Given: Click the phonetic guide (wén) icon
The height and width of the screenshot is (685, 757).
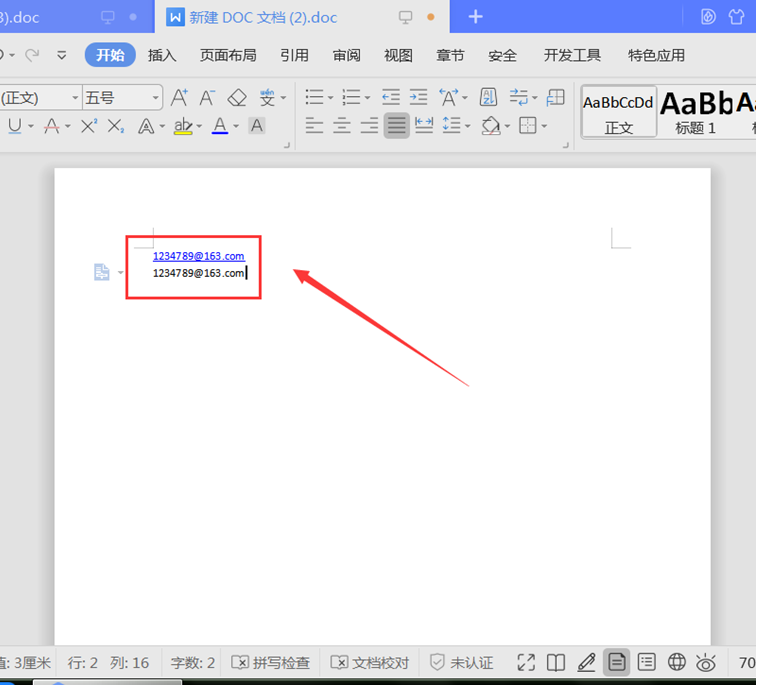Looking at the screenshot, I should [267, 98].
